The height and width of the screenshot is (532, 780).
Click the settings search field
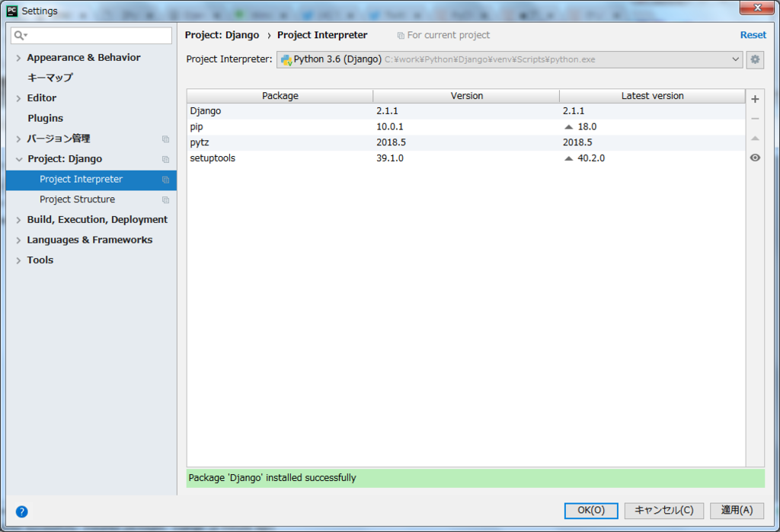tap(91, 35)
